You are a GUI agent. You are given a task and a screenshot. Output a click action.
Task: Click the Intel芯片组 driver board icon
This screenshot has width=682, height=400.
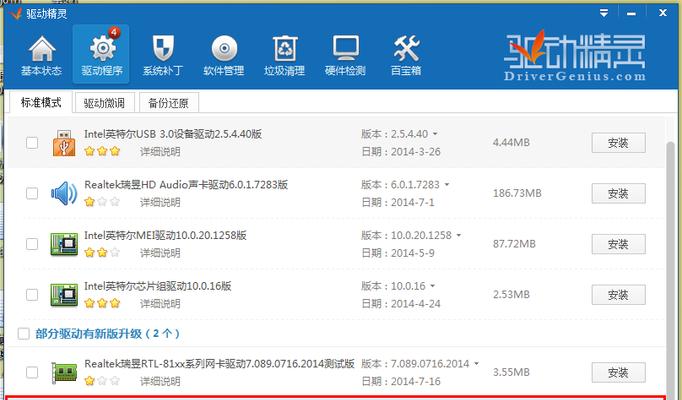pyautogui.click(x=64, y=295)
